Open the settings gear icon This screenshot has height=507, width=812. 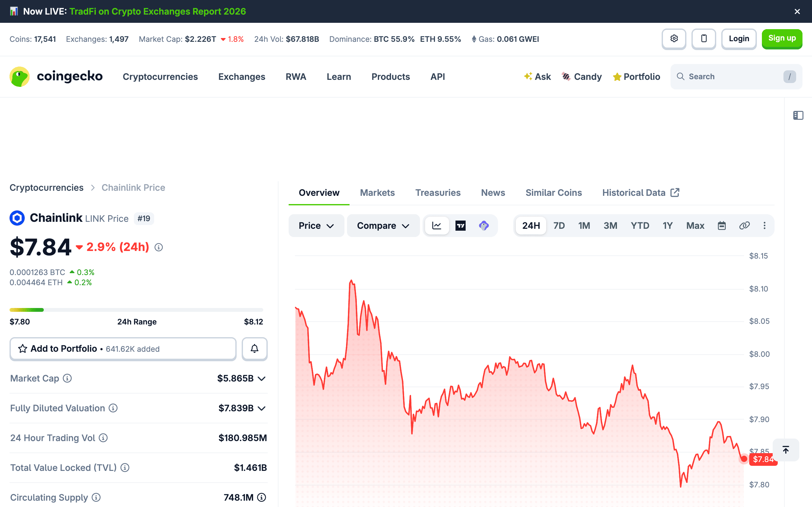pyautogui.click(x=674, y=39)
